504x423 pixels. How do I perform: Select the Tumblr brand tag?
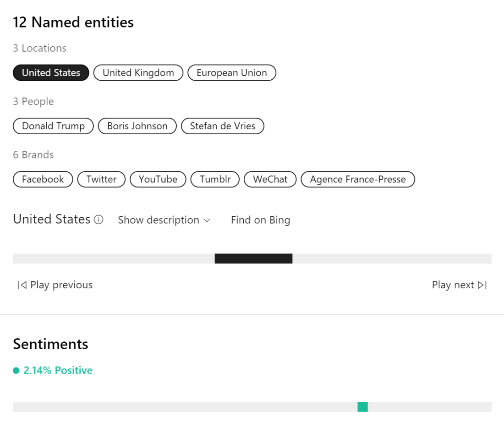(x=215, y=179)
